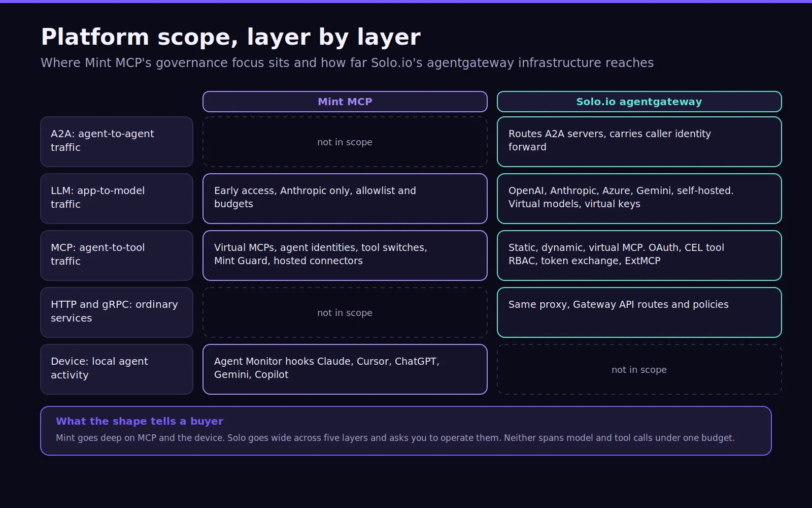Viewport: 812px width, 508px height.
Task: Click 'Early access, Anthropic only' cell
Action: (x=345, y=199)
